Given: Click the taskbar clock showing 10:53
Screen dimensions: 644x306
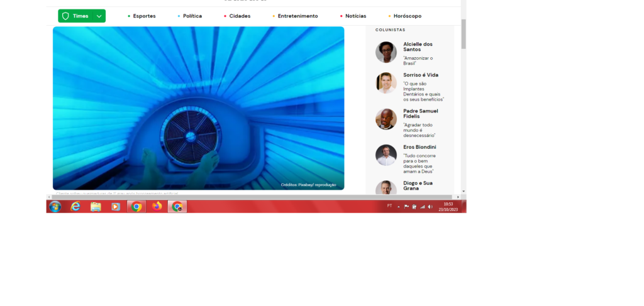Looking at the screenshot, I should coord(448,206).
